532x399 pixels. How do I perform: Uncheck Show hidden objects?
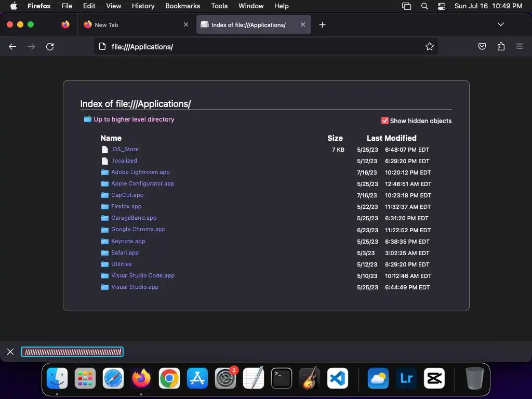tap(385, 121)
